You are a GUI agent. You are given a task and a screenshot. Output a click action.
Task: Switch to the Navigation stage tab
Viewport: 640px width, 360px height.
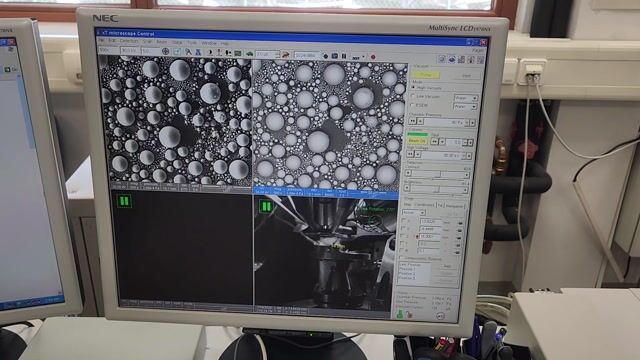[454, 206]
